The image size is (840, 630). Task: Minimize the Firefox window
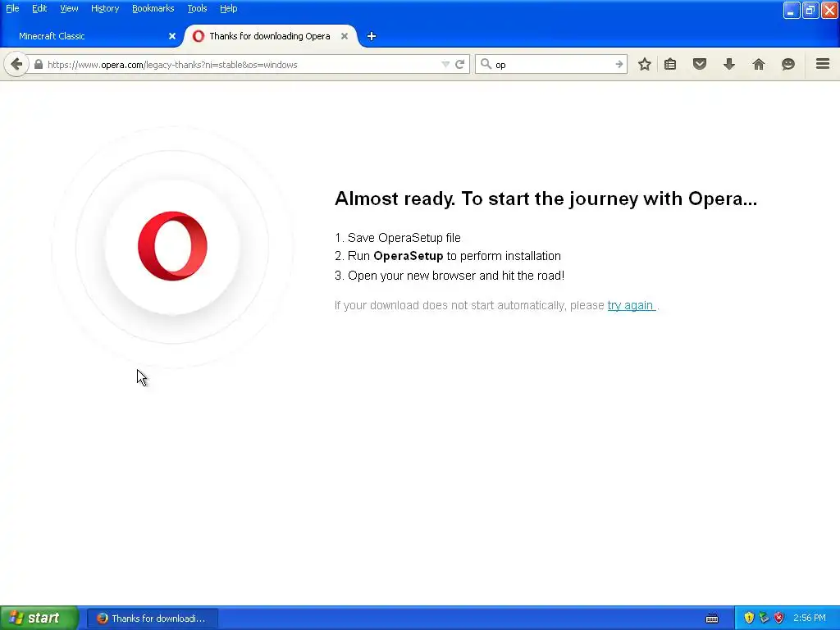[792, 10]
